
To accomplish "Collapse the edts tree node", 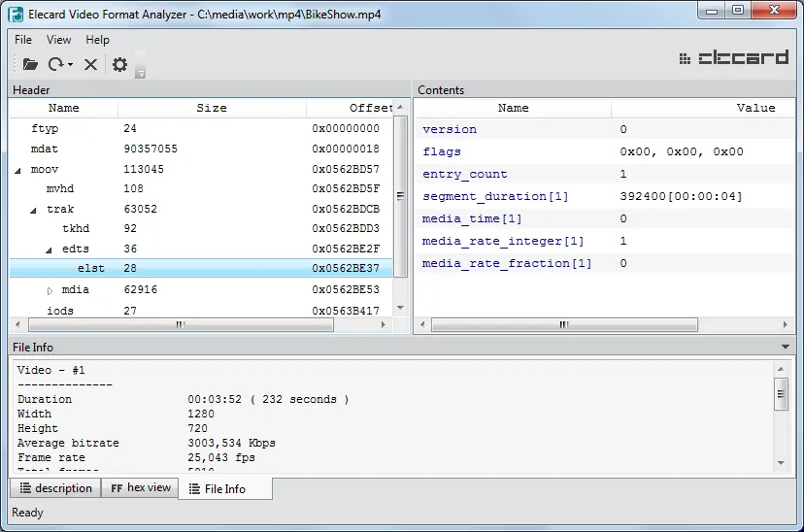I will click(50, 249).
